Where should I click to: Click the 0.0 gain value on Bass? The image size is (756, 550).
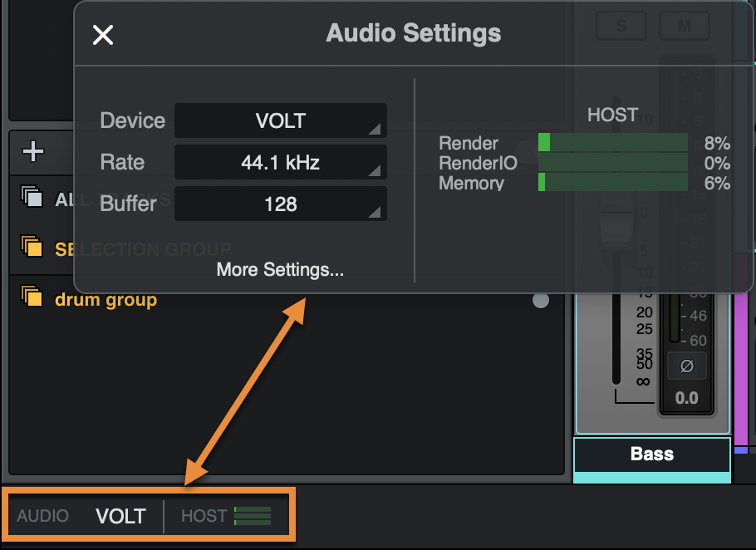[686, 398]
